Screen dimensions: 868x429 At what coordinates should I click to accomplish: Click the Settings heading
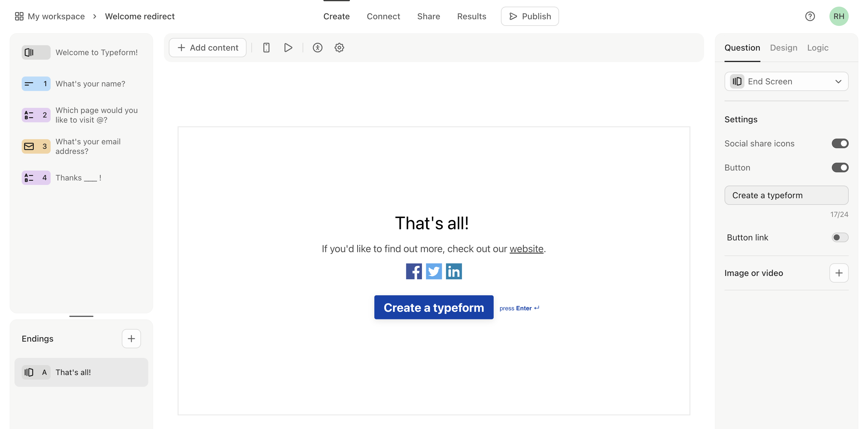[x=741, y=119]
